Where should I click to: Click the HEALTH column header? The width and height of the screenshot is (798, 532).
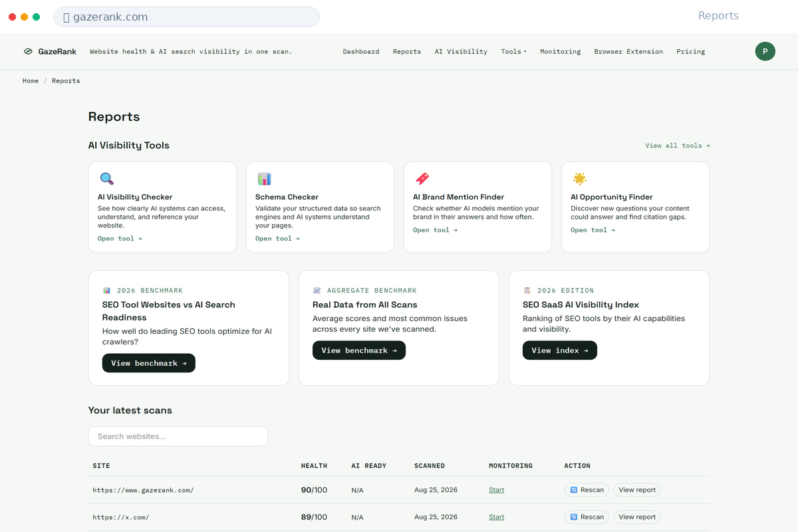(x=315, y=465)
